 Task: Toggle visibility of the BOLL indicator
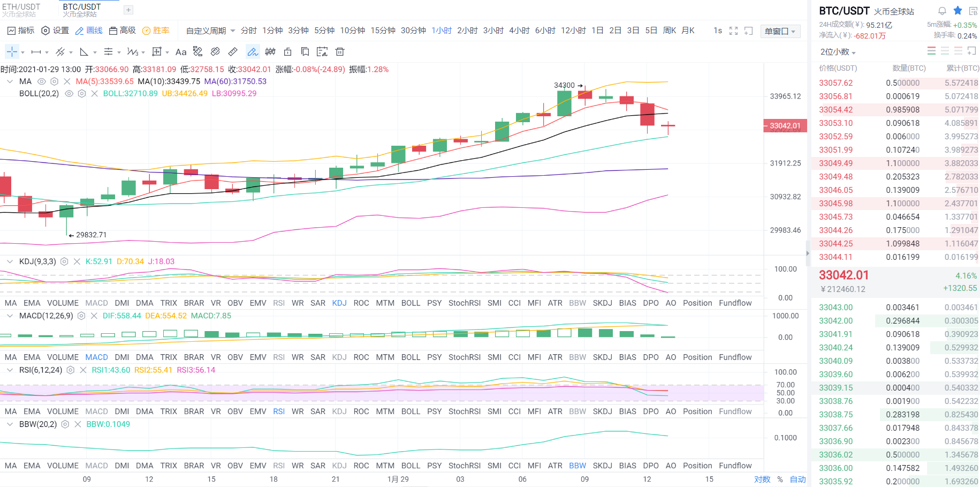pos(69,93)
